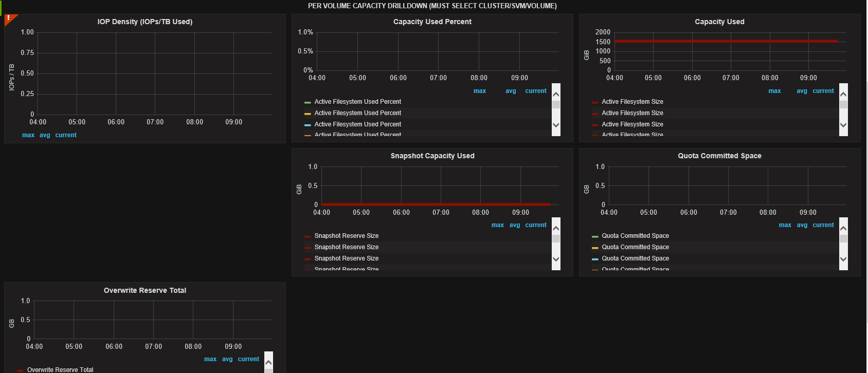Click scroll-up arrow in Capacity Used legend

pyautogui.click(x=843, y=94)
